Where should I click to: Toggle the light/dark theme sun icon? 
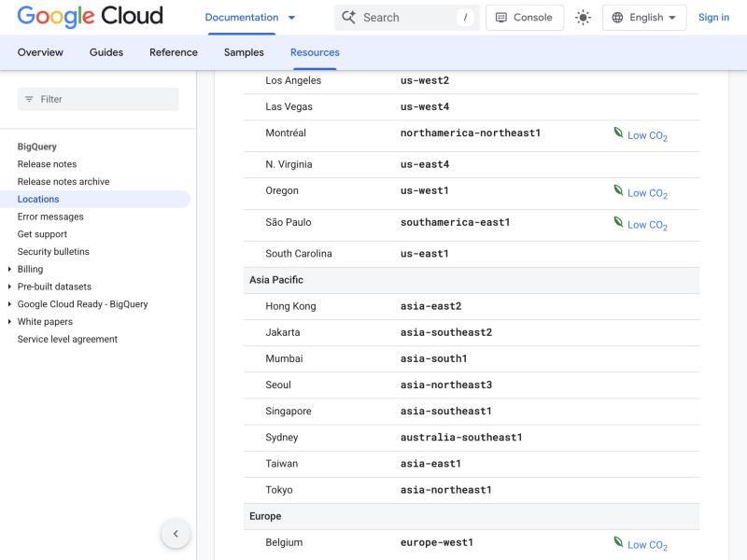[583, 18]
